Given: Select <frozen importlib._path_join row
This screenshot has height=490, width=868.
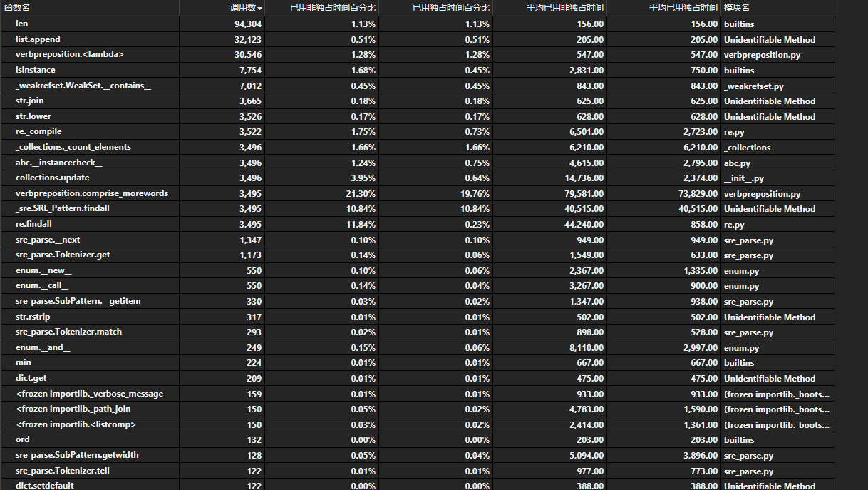Looking at the screenshot, I should (x=73, y=409).
